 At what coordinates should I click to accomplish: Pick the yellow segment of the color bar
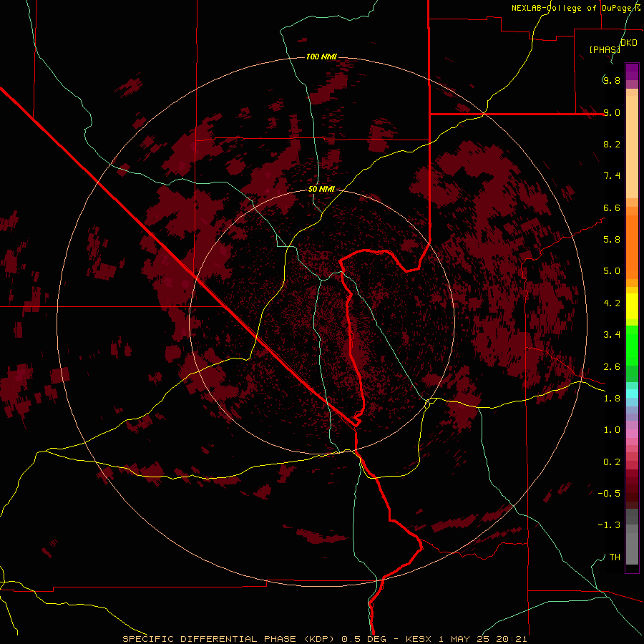[632, 306]
